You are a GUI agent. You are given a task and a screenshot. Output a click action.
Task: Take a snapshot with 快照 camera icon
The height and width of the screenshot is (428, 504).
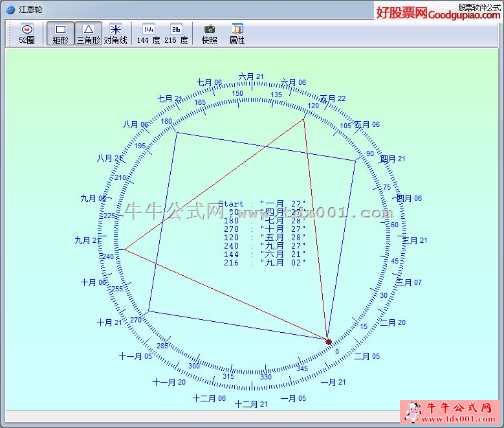click(x=209, y=34)
